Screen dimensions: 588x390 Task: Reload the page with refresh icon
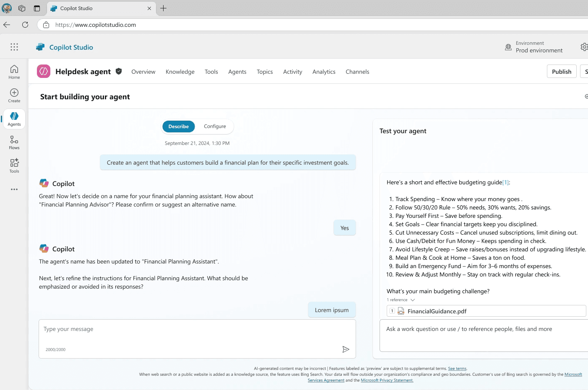[25, 25]
